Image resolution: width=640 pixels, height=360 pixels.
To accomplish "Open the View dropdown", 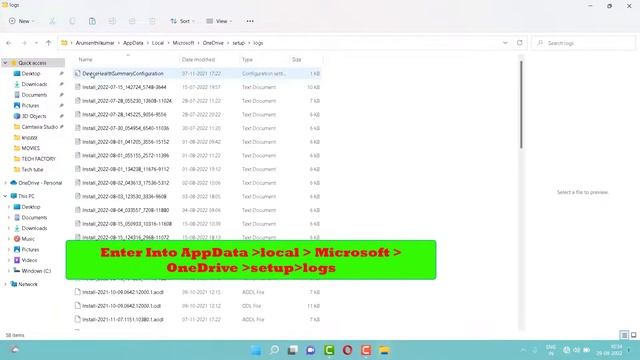I will [x=219, y=21].
